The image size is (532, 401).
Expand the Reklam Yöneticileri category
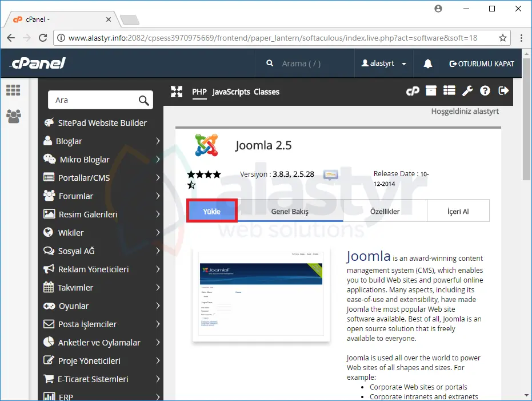[101, 269]
